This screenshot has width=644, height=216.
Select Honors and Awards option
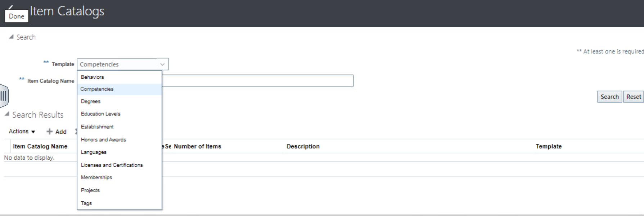click(120, 140)
